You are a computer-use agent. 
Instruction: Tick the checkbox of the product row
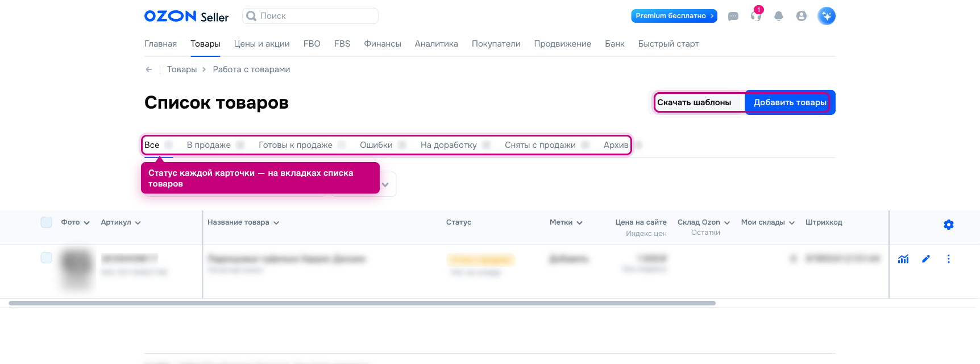47,258
